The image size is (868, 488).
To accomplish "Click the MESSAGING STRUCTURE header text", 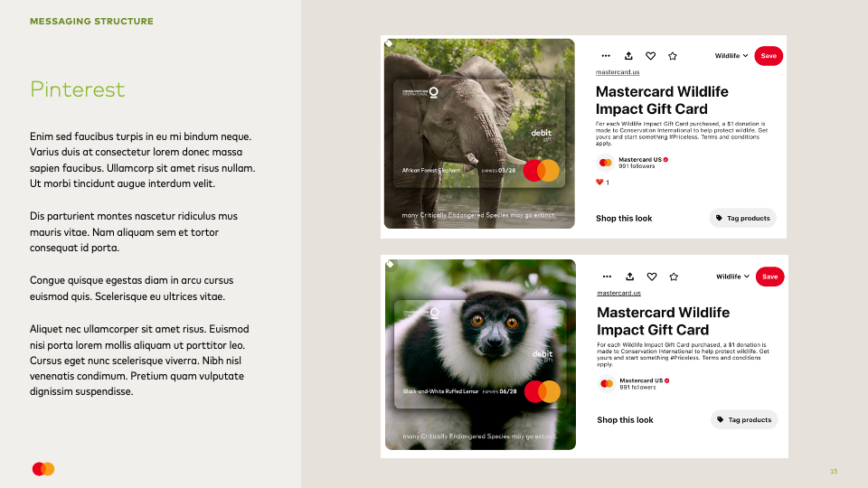I will [x=91, y=21].
